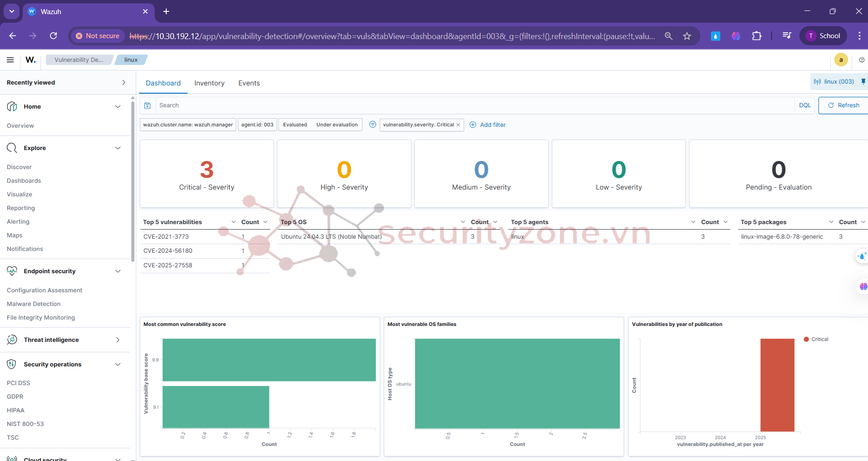Open the Chrome three-dot menu
This screenshot has width=868, height=461.
point(859,35)
